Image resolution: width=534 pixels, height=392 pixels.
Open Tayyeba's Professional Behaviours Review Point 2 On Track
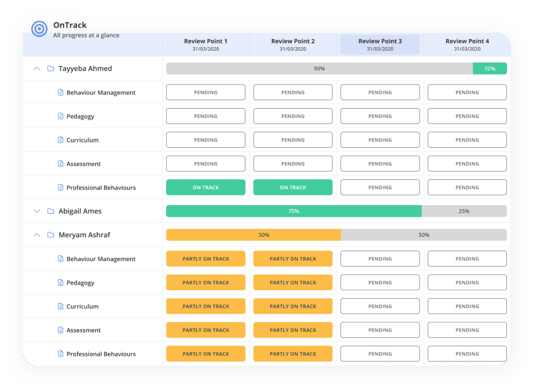click(x=293, y=187)
